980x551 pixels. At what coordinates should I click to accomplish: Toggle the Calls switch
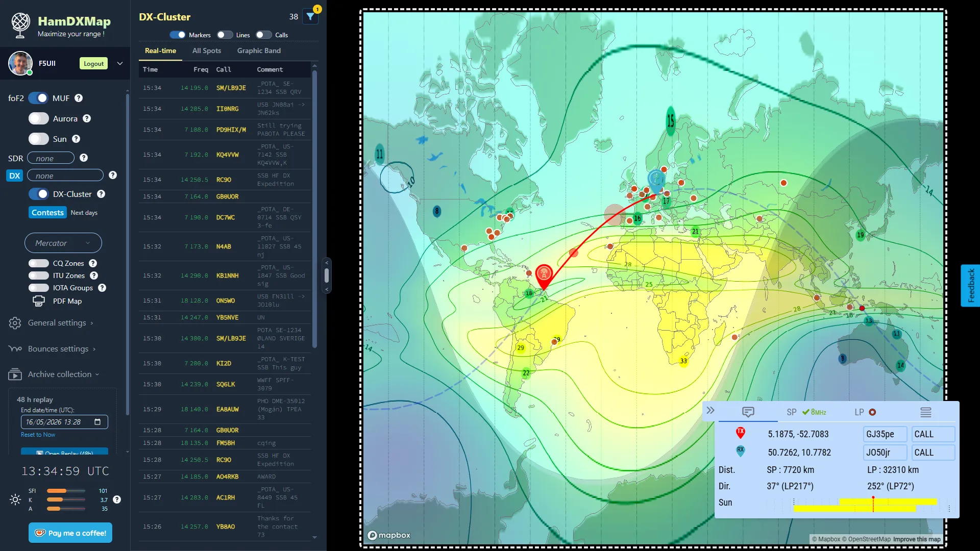click(x=263, y=35)
